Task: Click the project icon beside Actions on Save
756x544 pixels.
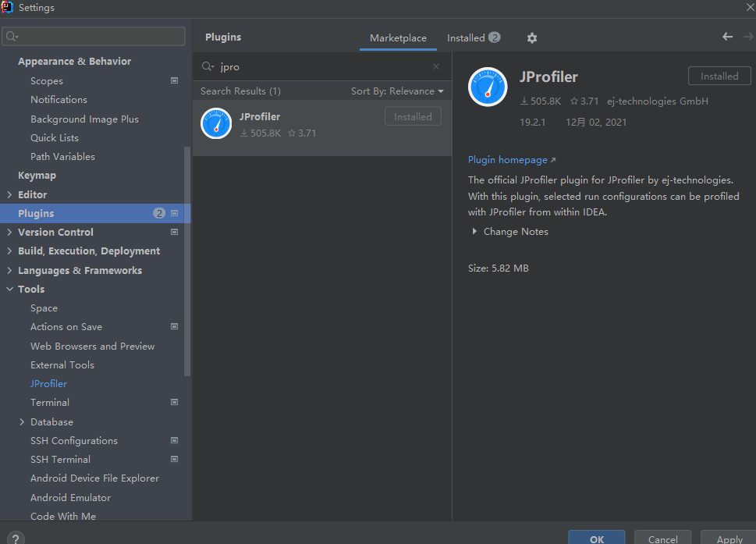Action: coord(175,326)
